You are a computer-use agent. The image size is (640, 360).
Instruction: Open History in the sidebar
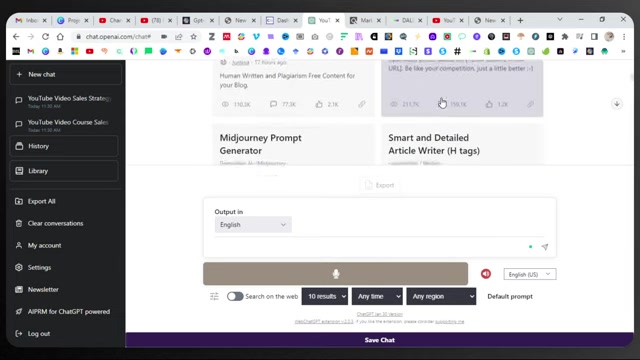click(x=64, y=146)
